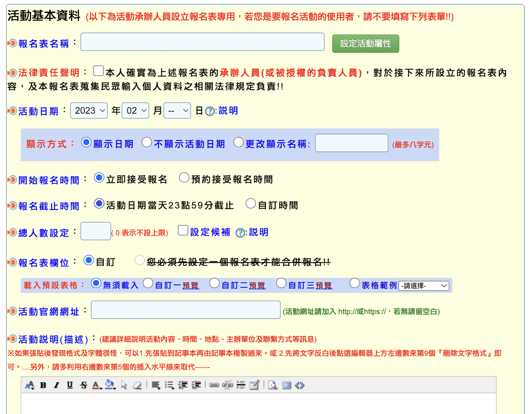This screenshot has height=414, width=532.
Task: Click the select-all arrow cursor icon
Action: click(x=124, y=385)
